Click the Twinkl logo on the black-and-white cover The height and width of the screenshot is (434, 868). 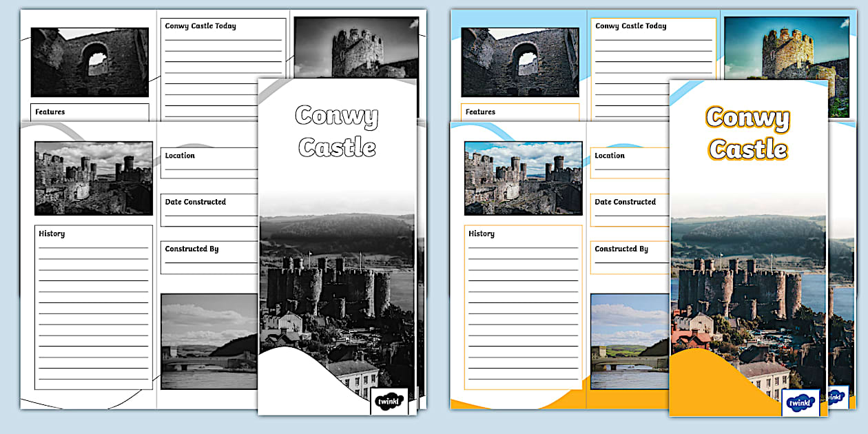coord(389,402)
